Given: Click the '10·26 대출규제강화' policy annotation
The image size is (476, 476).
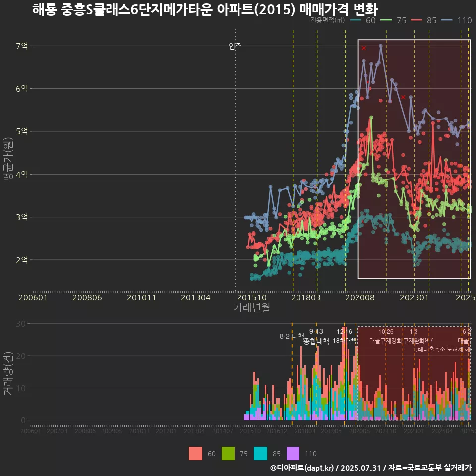Looking at the screenshot, I should point(386,336).
